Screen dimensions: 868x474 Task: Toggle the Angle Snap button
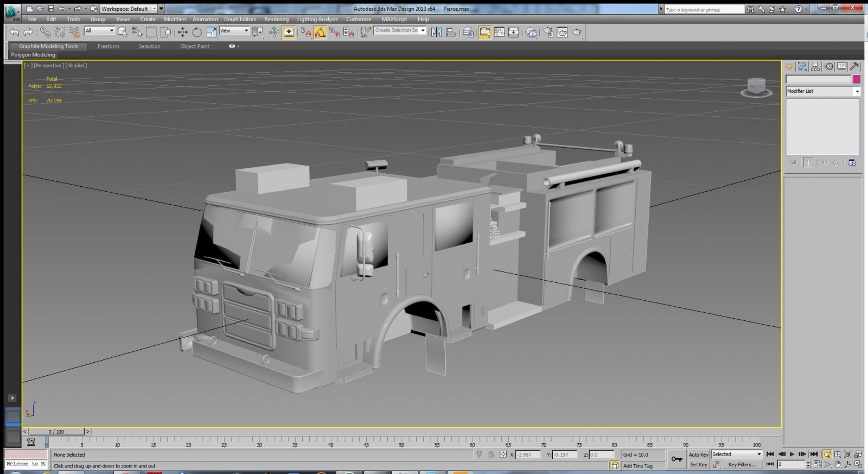click(320, 33)
